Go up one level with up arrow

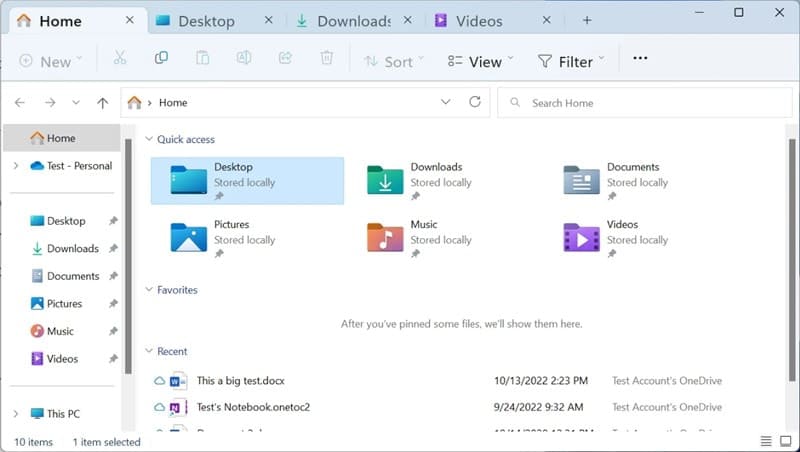coord(103,103)
